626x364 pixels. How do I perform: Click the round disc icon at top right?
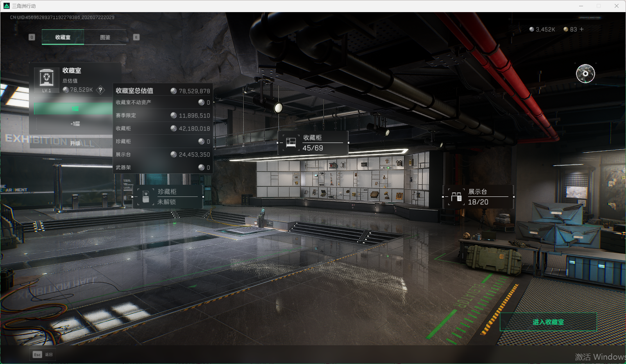585,73
